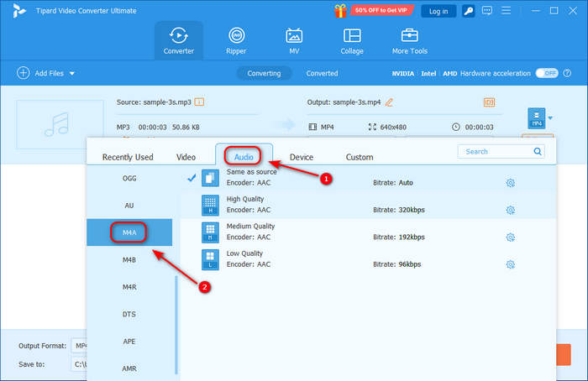Open the ID3 tag editor icon
The width and height of the screenshot is (588, 381).
tap(489, 102)
